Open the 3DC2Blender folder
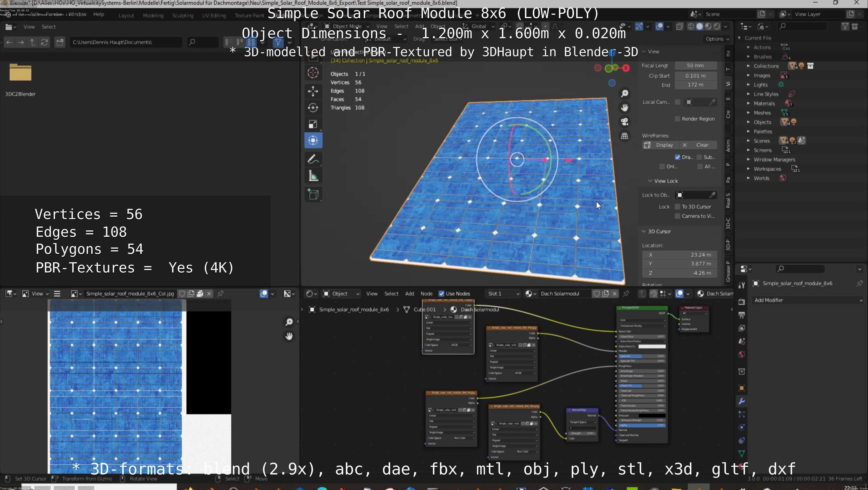 point(20,79)
